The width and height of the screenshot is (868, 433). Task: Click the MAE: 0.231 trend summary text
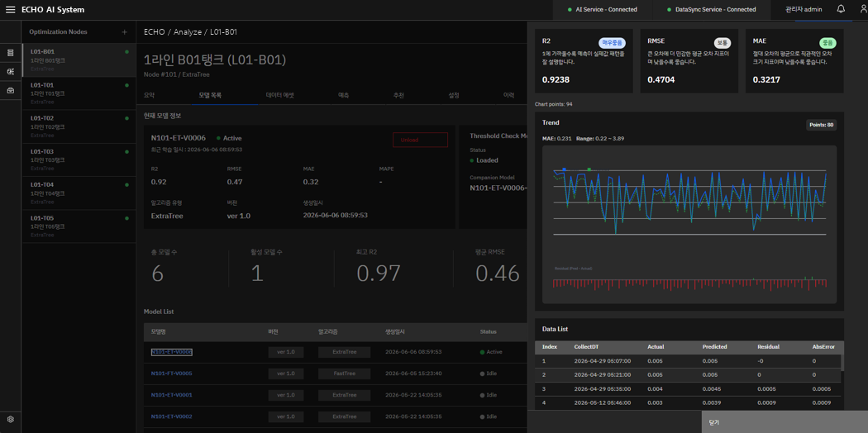[x=557, y=138]
